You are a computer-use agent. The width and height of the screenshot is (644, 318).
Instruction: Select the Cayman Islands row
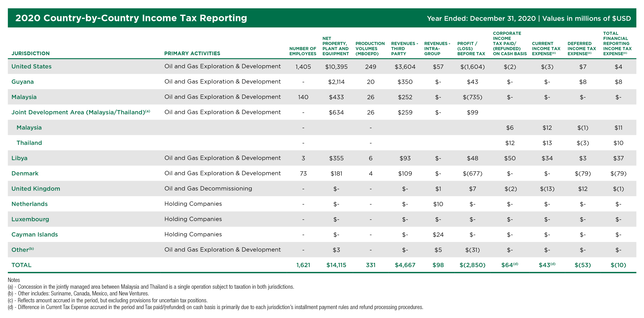(34, 234)
